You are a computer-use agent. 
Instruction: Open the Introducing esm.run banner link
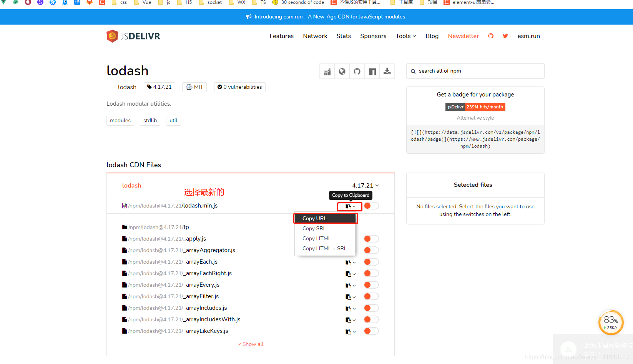pos(330,17)
